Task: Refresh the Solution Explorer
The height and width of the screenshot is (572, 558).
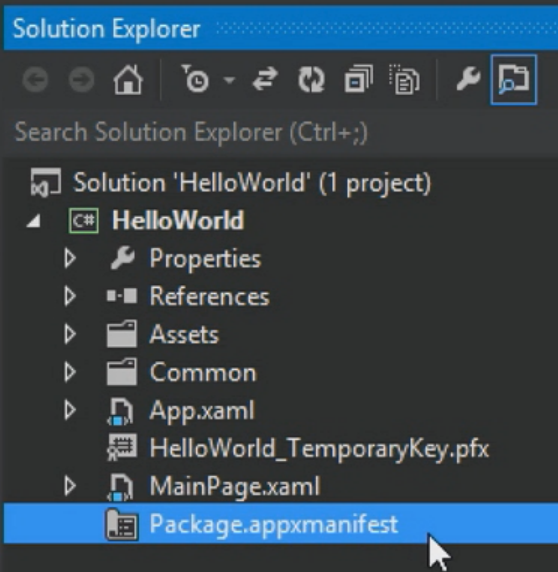Action: [311, 79]
